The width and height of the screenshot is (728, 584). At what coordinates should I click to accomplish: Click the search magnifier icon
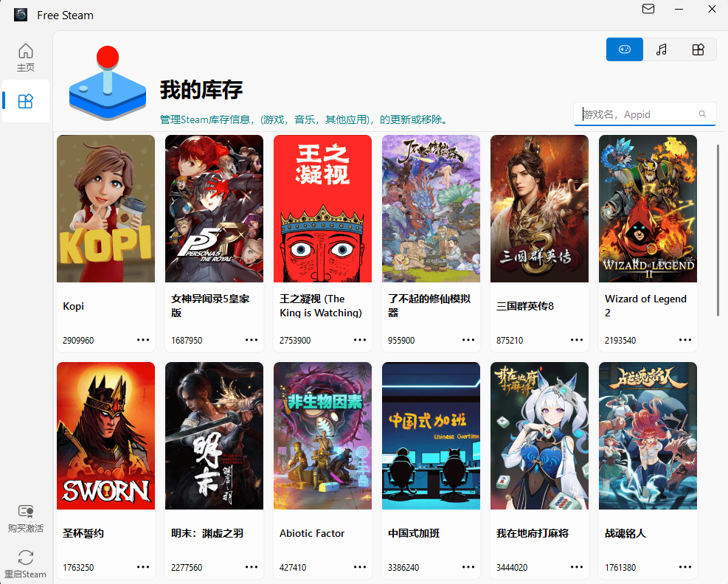click(x=702, y=114)
